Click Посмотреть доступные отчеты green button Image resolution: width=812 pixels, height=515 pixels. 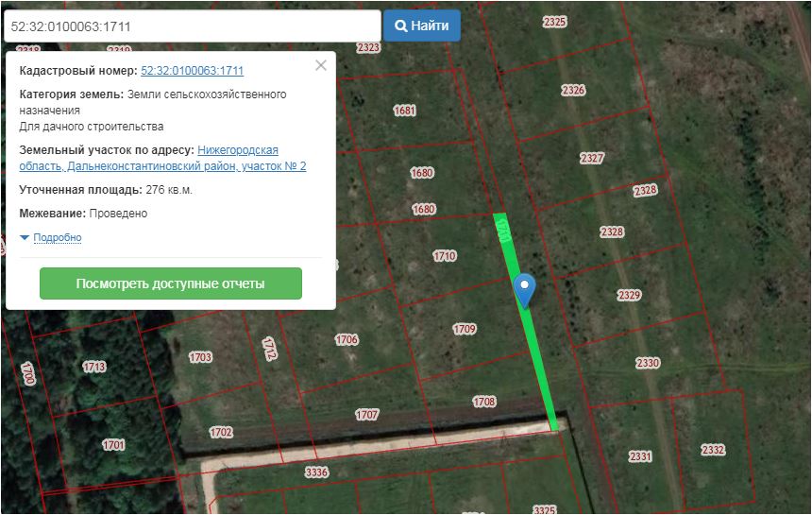pos(171,283)
